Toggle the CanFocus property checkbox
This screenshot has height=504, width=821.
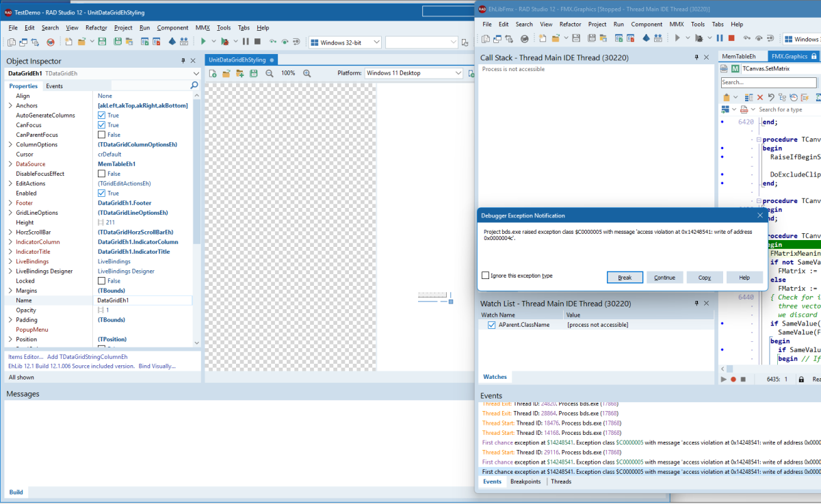[x=102, y=125]
